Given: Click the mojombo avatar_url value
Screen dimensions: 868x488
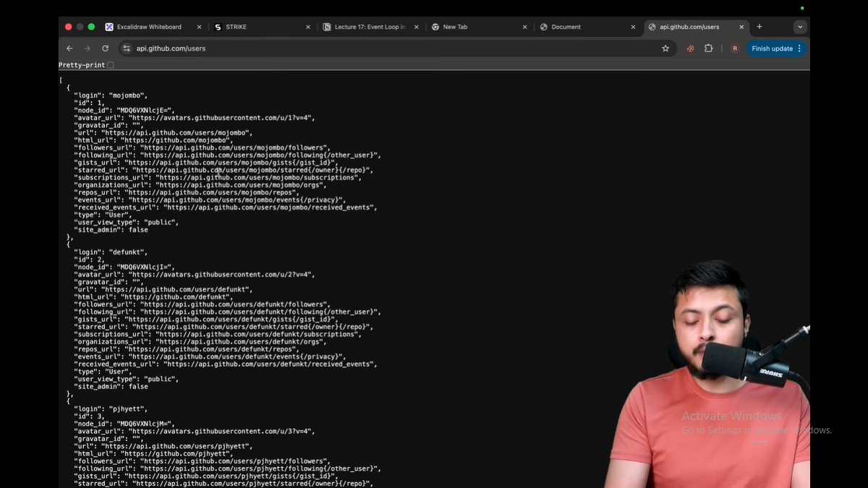Looking at the screenshot, I should coord(222,118).
